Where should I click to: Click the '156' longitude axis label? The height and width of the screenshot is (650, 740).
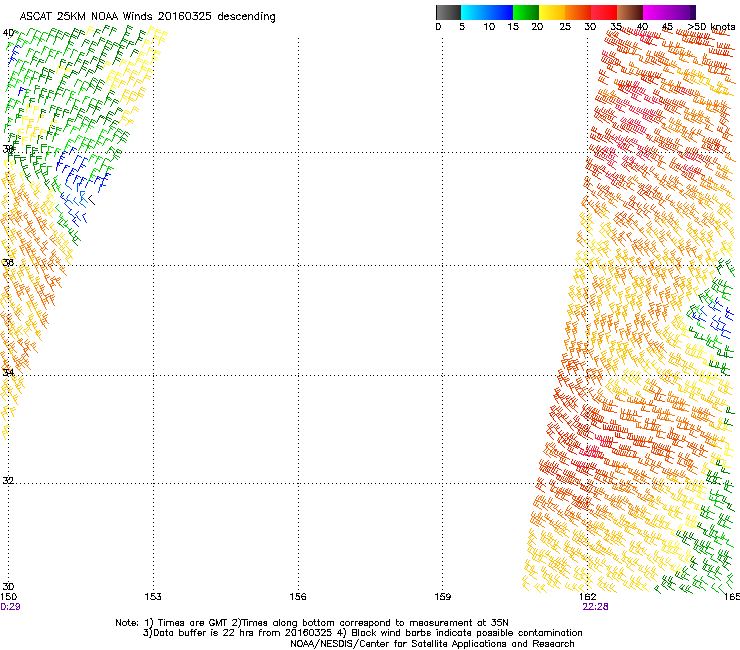pyautogui.click(x=298, y=597)
